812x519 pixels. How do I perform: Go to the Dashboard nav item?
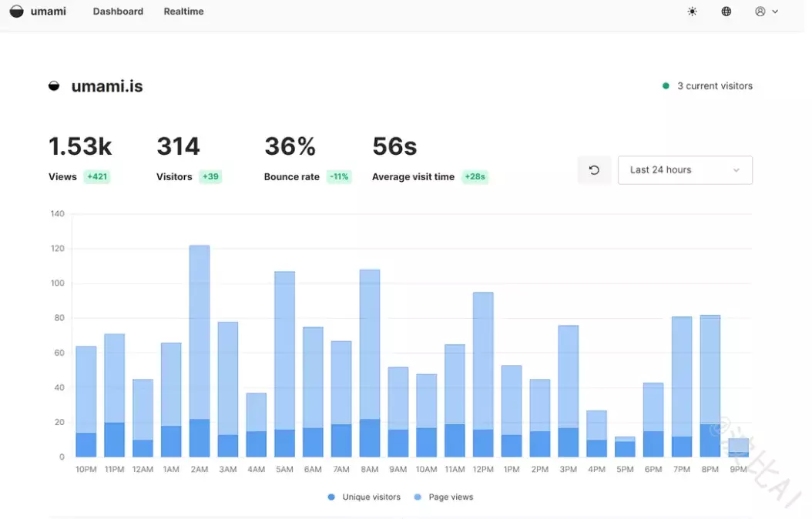(118, 12)
